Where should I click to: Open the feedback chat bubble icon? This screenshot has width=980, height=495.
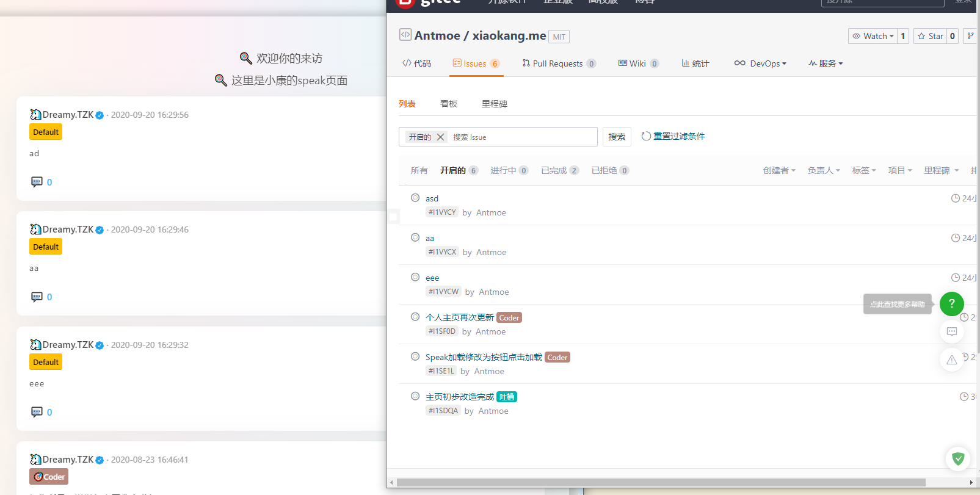click(952, 331)
